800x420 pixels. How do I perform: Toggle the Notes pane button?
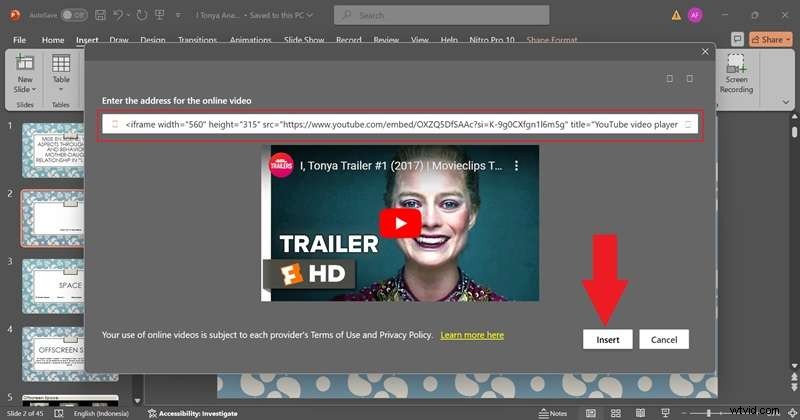(x=553, y=413)
